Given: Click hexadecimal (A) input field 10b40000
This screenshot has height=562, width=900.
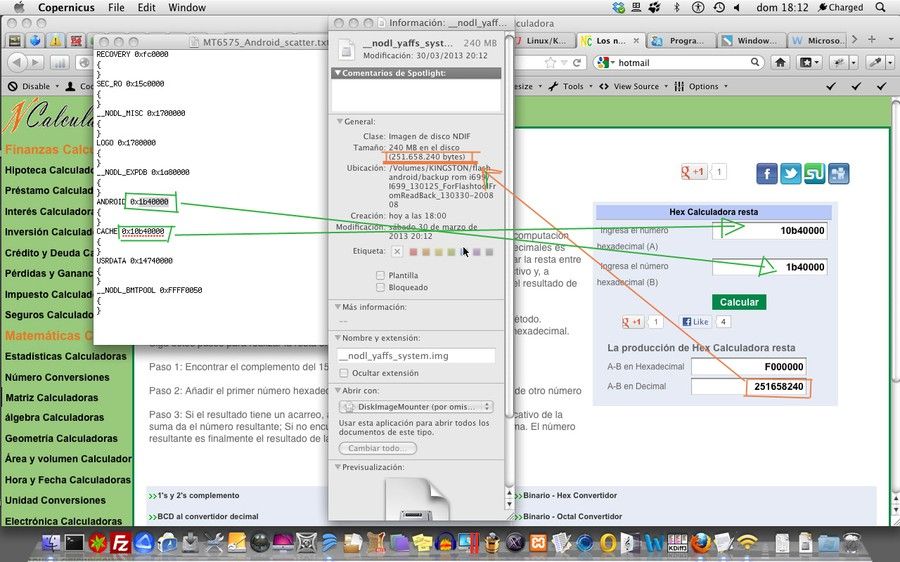Looking at the screenshot, I should click(x=770, y=231).
